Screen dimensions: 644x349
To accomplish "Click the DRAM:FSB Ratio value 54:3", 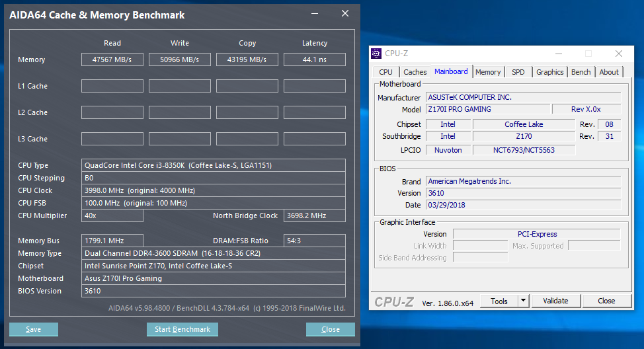I will (x=315, y=241).
